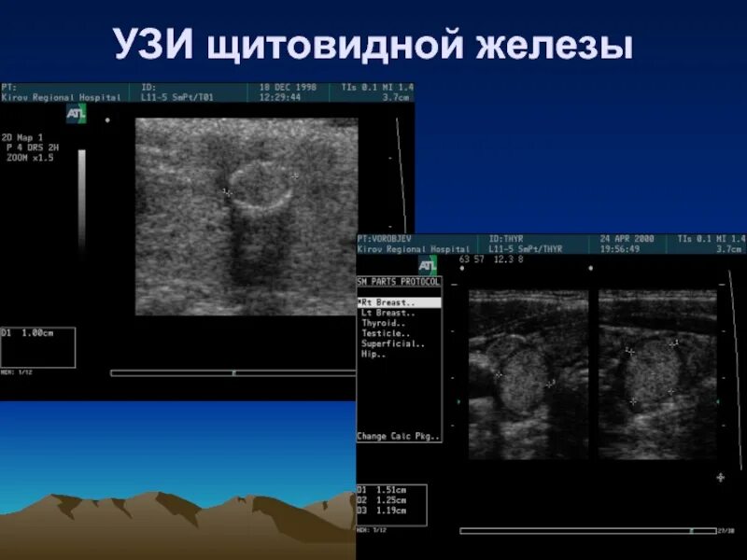Click the cross-shaped cursor below the VOROBJEV scan's depth scale
The image size is (747, 560).
[x=720, y=477]
